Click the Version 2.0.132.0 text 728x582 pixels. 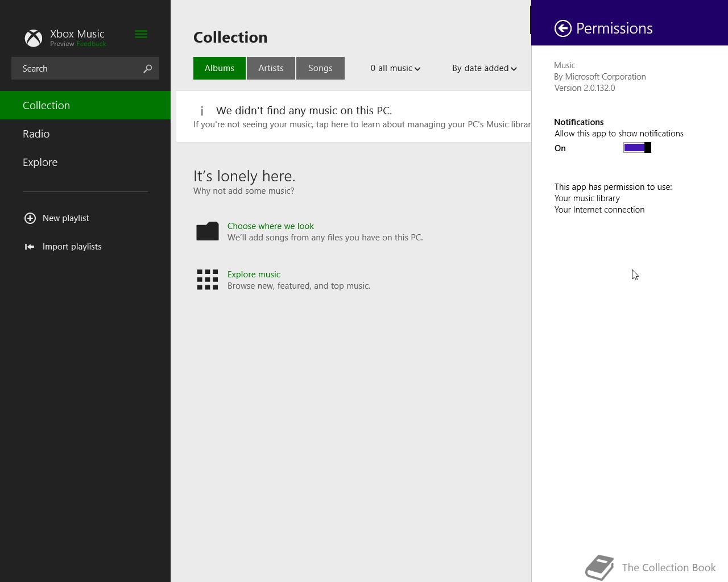coord(585,88)
